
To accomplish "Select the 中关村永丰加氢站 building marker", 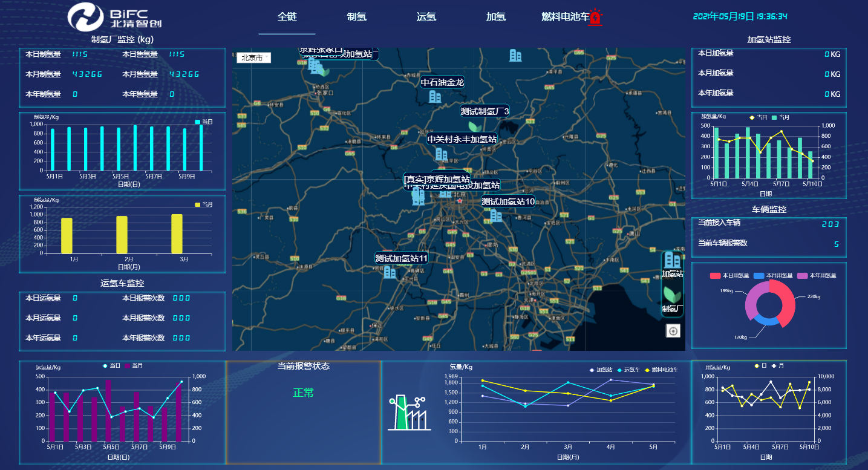I will point(442,154).
